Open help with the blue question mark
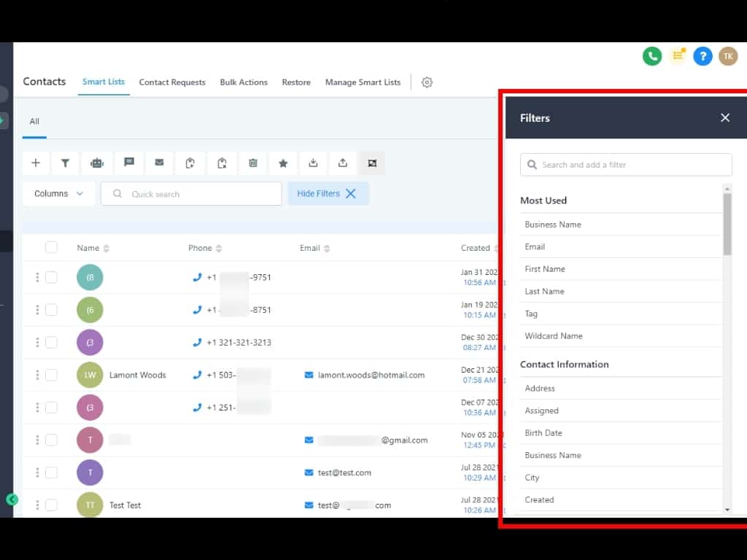This screenshot has width=747, height=560. 702,56
